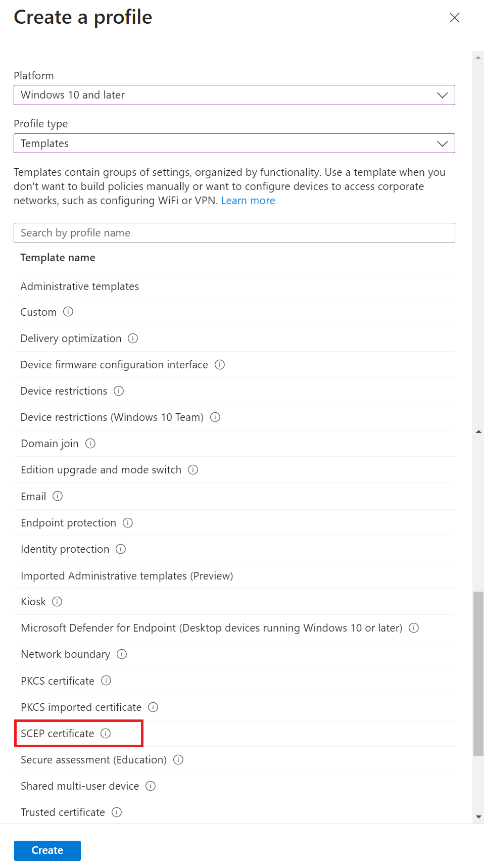Show info for Trusted certificate template

click(x=117, y=812)
